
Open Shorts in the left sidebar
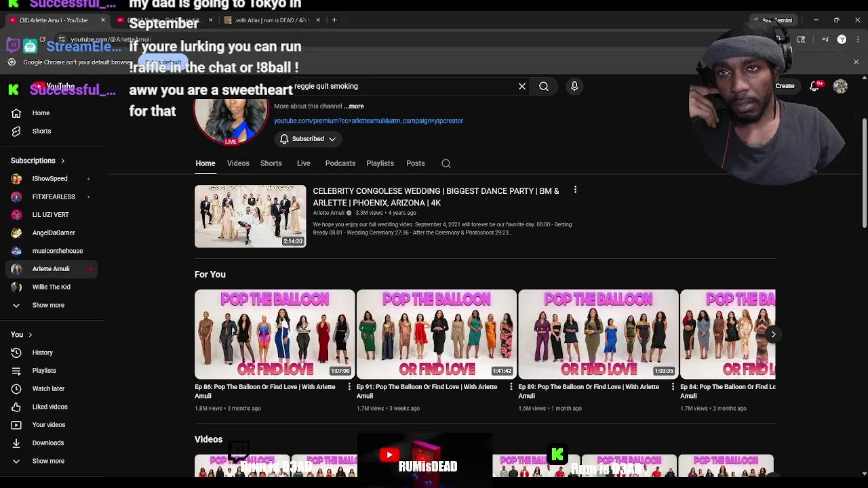tap(41, 131)
